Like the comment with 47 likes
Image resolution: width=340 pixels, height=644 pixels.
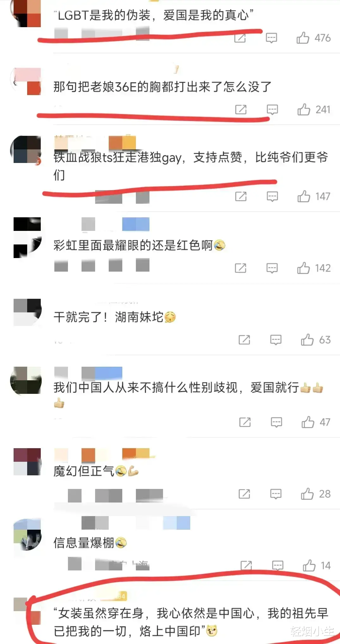click(x=308, y=422)
